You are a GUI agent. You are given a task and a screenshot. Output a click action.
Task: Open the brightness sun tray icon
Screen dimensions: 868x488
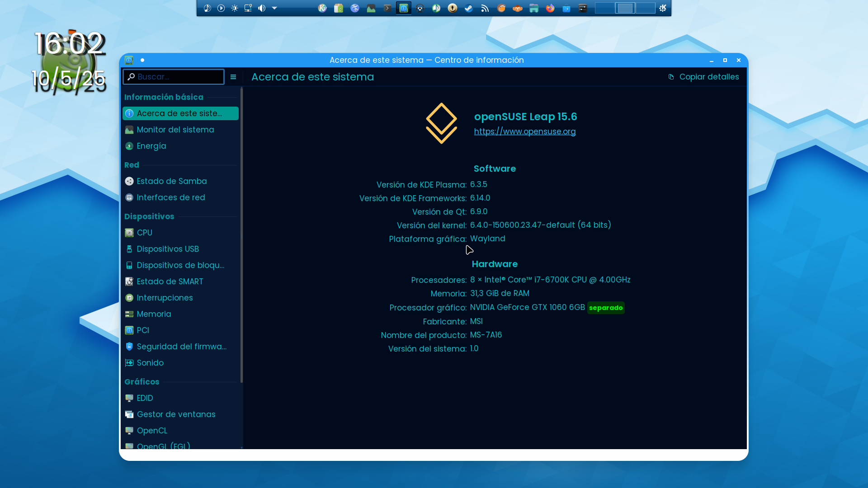tap(235, 8)
